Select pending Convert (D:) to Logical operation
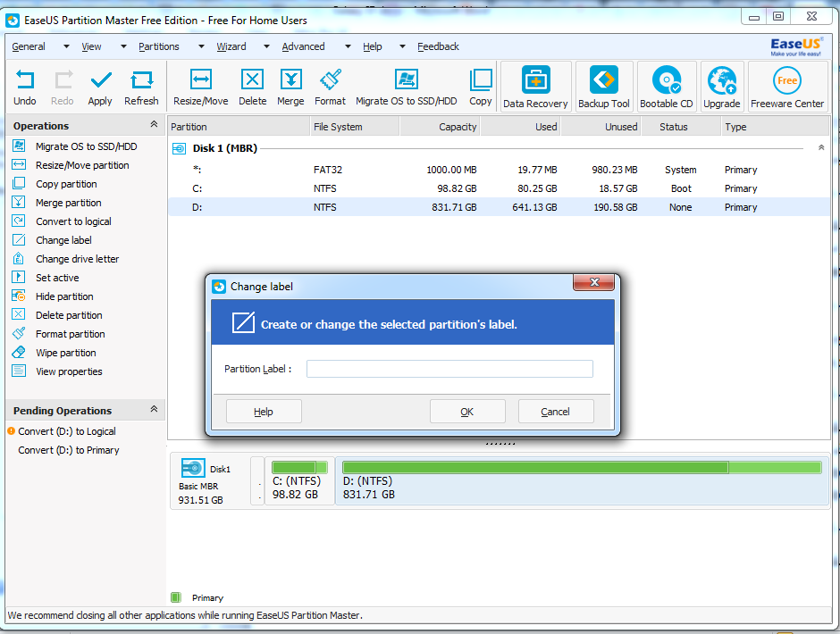 [66, 431]
